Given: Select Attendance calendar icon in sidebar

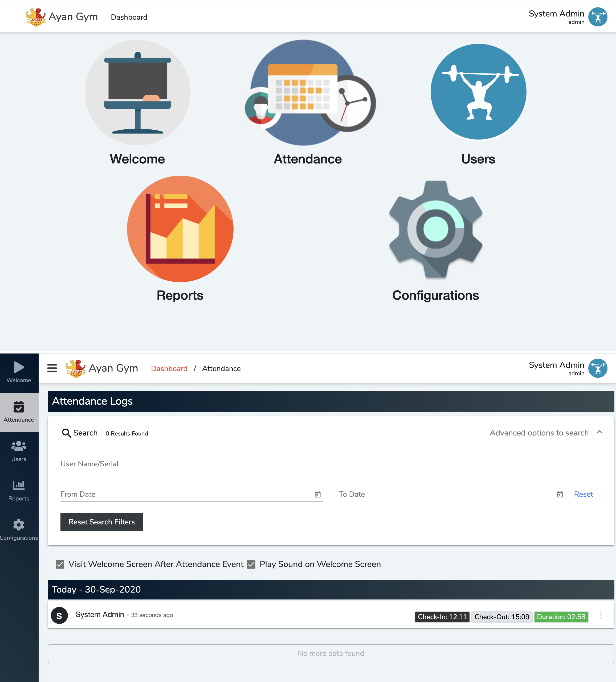Looking at the screenshot, I should click(x=19, y=407).
